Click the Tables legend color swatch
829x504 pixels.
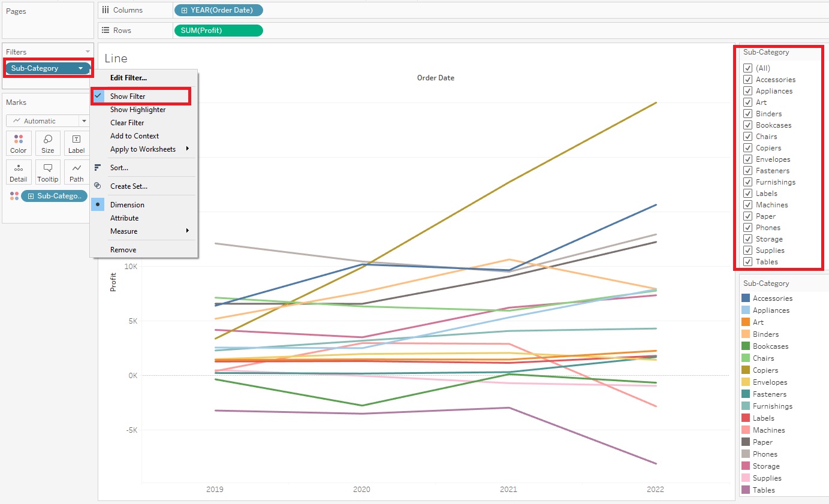point(746,490)
